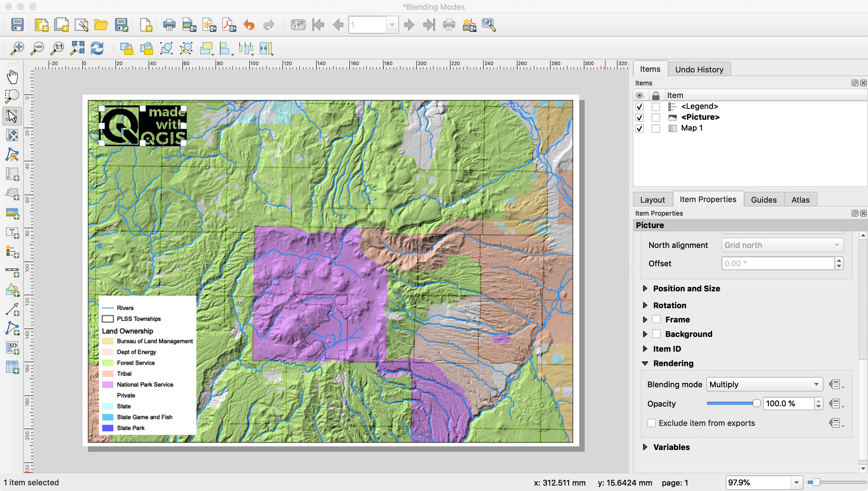Select the Pan Layout hand tool
Viewport: 868px width, 491px height.
tap(12, 77)
